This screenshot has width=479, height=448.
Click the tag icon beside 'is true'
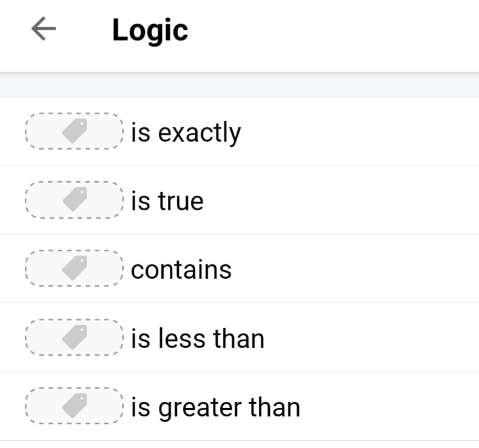click(75, 199)
